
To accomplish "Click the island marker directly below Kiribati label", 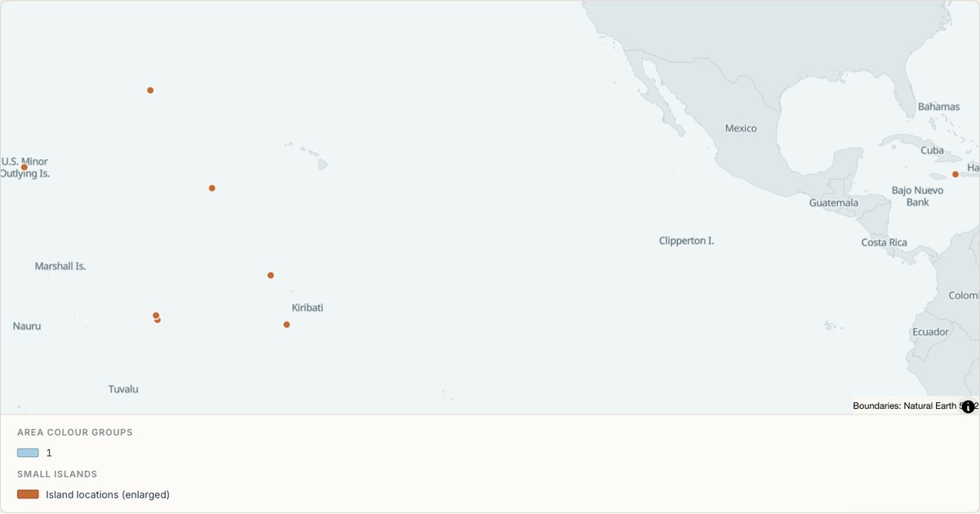I will click(287, 325).
